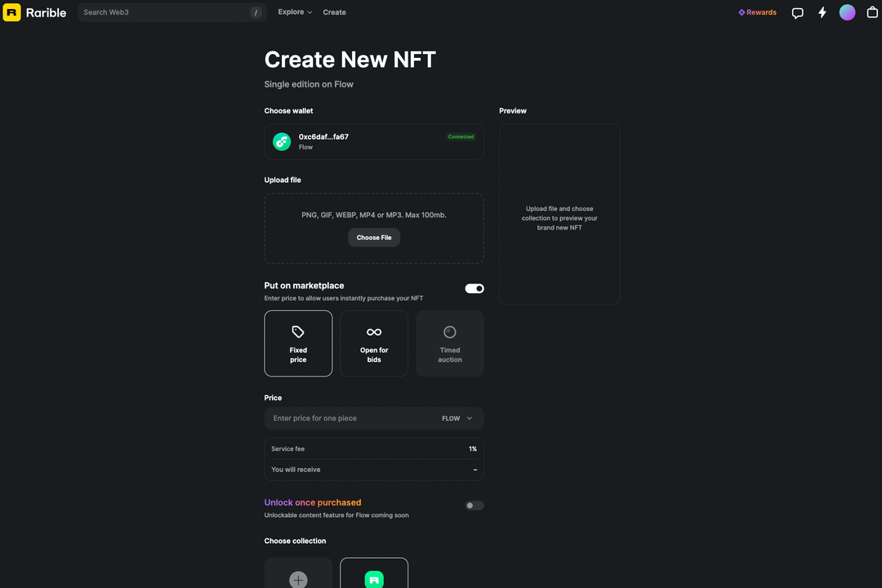Toggle Put on marketplace off
Viewport: 882px width, 588px height.
474,288
